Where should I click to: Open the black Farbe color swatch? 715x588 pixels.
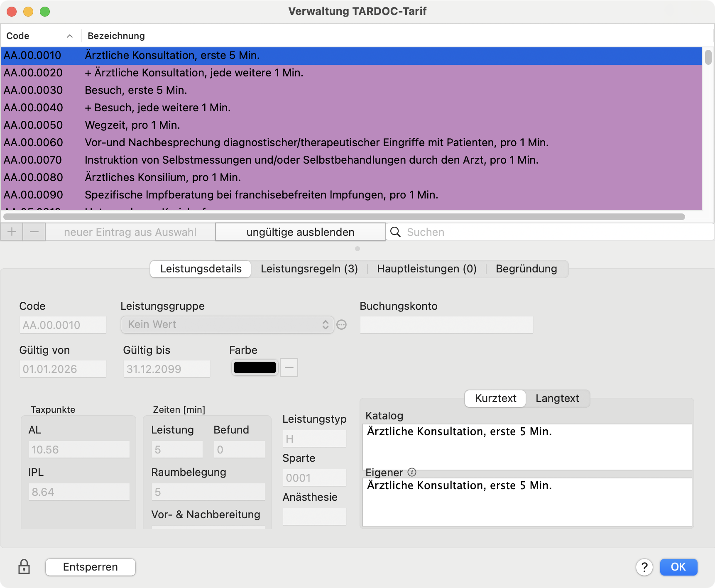[255, 368]
